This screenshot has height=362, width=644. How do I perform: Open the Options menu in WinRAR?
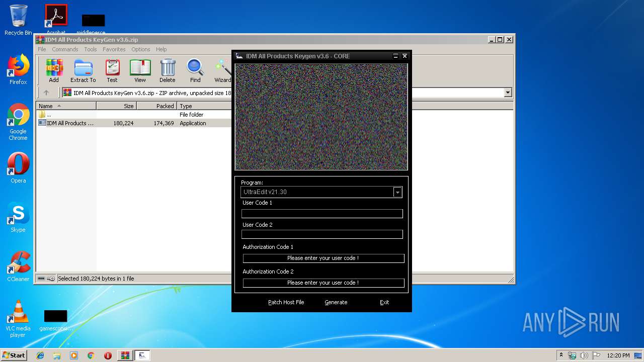(141, 49)
